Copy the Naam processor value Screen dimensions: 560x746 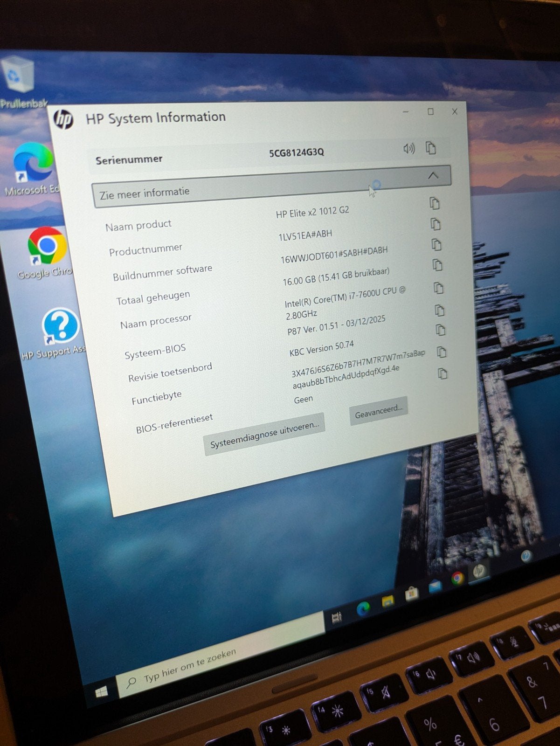[439, 288]
